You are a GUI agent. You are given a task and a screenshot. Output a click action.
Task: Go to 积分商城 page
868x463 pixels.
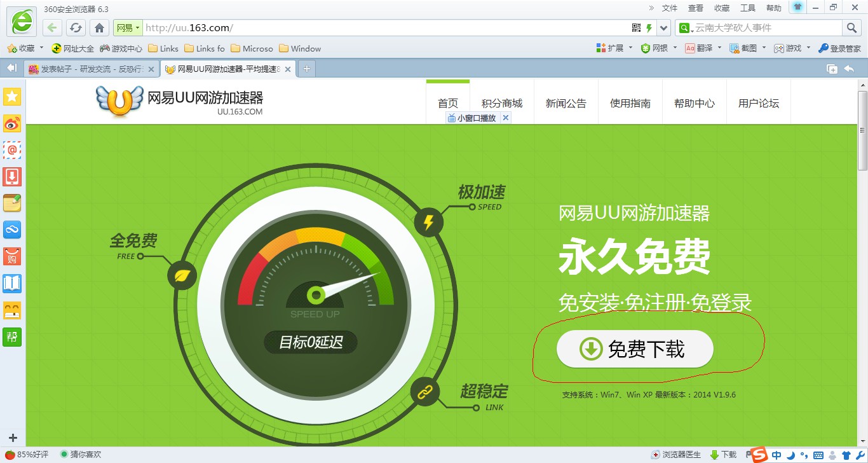pyautogui.click(x=502, y=103)
